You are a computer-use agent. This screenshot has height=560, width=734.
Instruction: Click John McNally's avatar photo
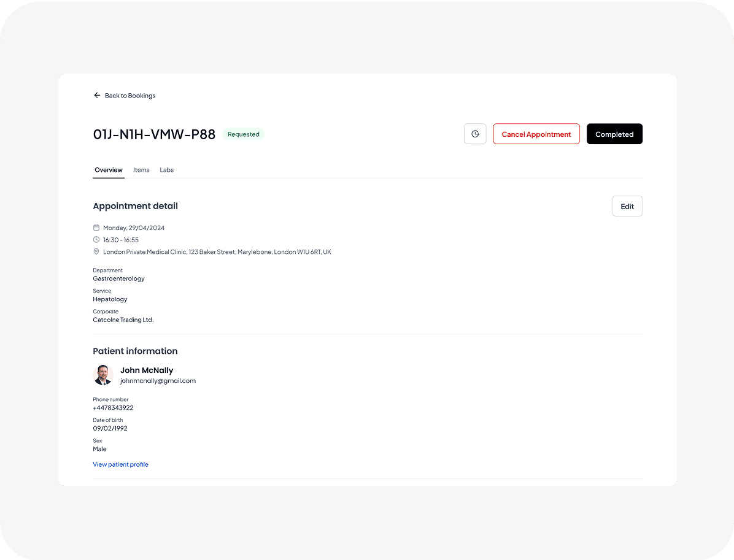tap(103, 375)
